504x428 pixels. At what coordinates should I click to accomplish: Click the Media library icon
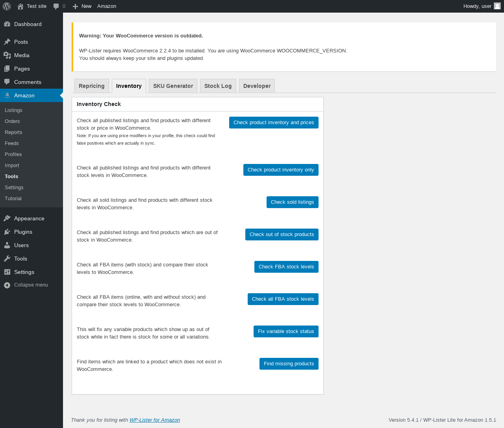pos(7,55)
